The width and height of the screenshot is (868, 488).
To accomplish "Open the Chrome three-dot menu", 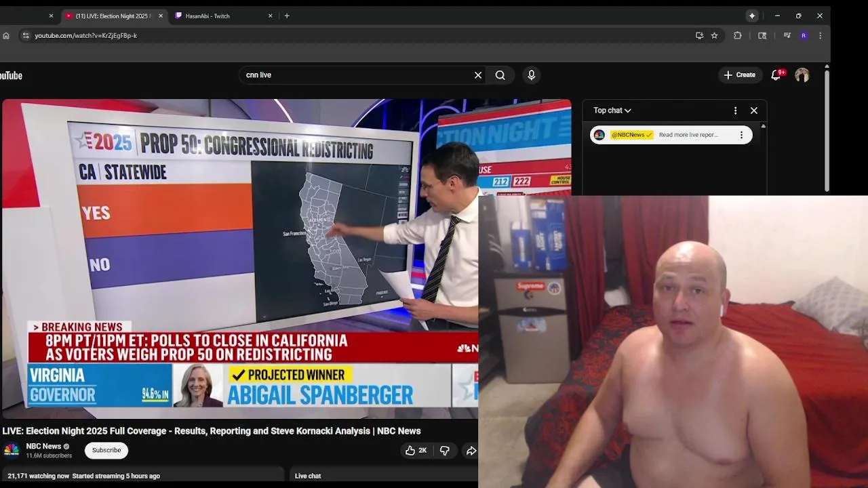I will click(820, 36).
